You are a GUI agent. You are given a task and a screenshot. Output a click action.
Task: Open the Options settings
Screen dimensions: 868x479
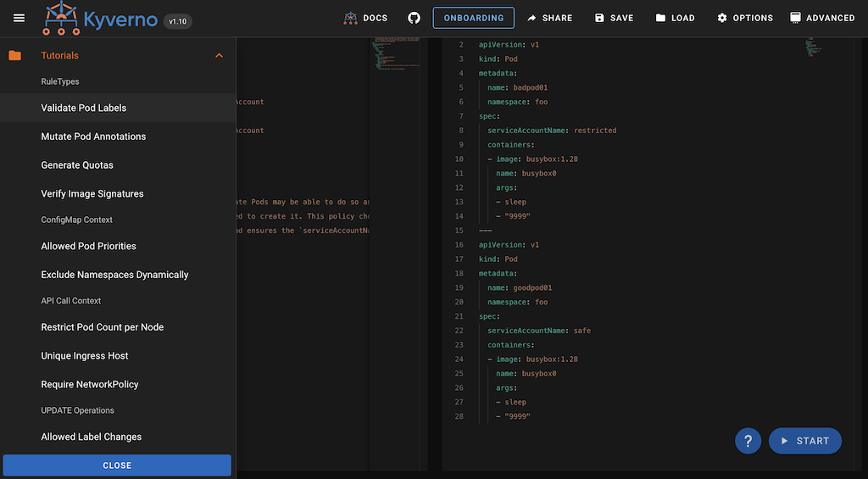click(744, 18)
